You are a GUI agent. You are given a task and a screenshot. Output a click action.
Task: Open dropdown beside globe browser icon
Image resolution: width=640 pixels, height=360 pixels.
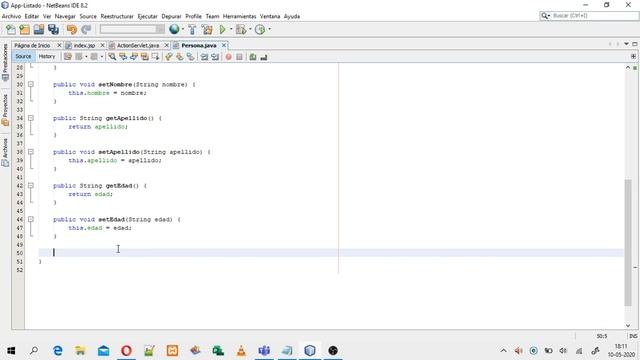[x=182, y=29]
